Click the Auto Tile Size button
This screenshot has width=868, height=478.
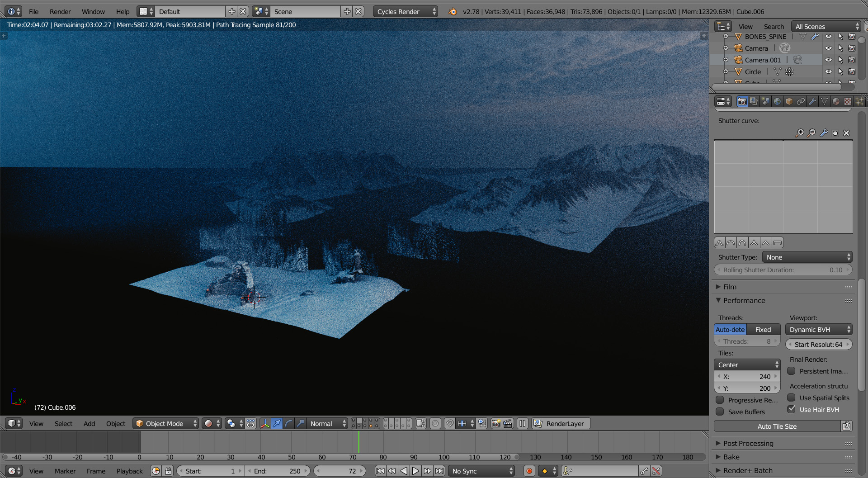[777, 426]
